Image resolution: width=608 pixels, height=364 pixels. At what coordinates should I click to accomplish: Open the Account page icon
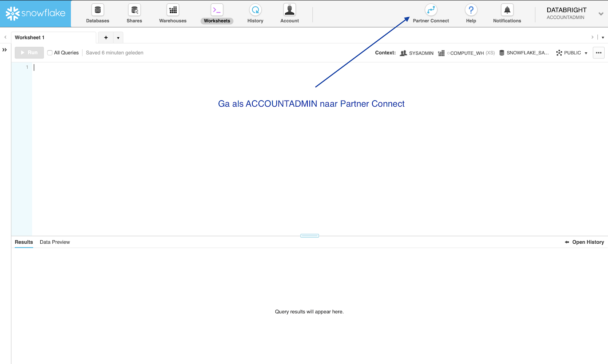(x=290, y=10)
